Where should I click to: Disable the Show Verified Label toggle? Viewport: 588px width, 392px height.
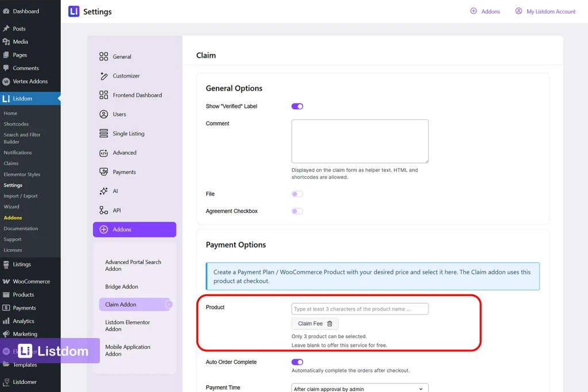click(x=297, y=106)
